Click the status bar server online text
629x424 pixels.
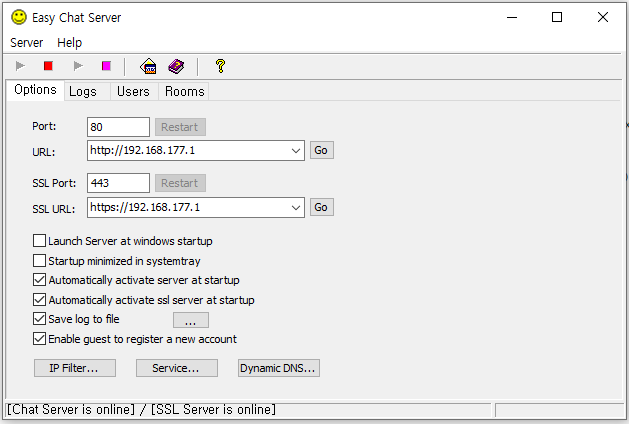[x=141, y=410]
